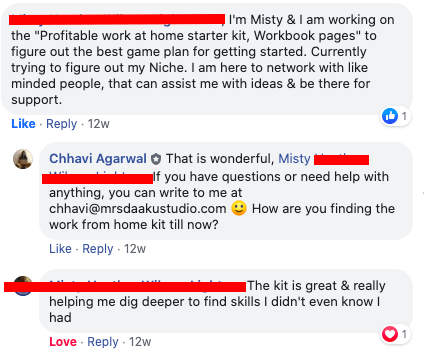The image size is (424, 362).
Task: Reply to 'The kit is great' comment
Action: (103, 342)
